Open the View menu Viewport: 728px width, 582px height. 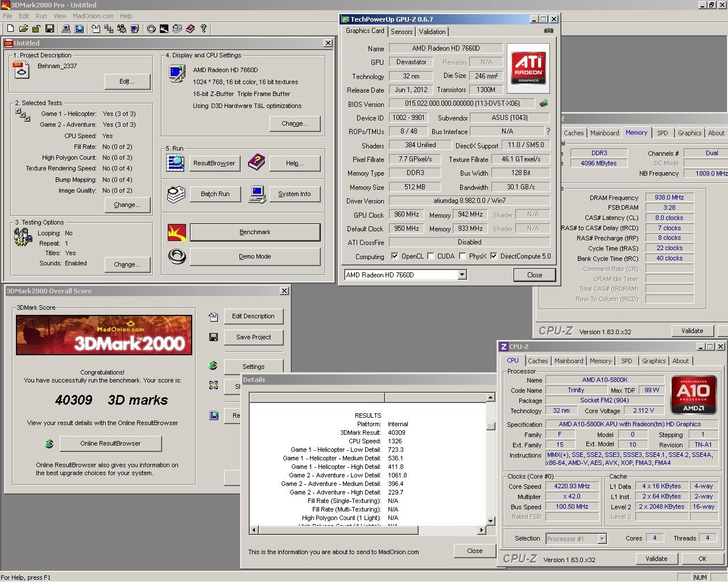[60, 16]
